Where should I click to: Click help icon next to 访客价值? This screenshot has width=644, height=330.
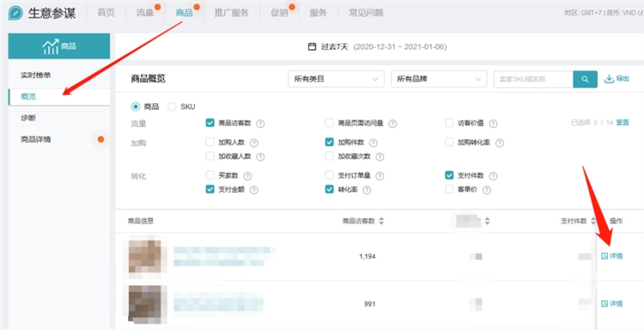tap(493, 123)
